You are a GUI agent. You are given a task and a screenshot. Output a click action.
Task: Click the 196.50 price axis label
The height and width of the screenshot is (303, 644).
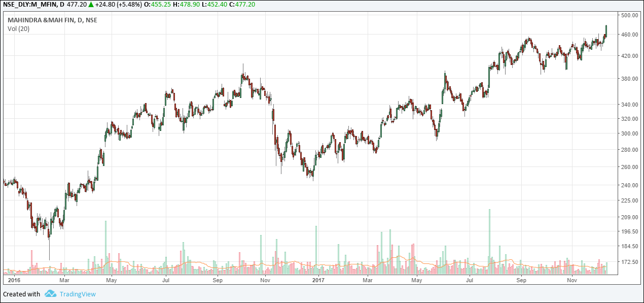click(629, 231)
